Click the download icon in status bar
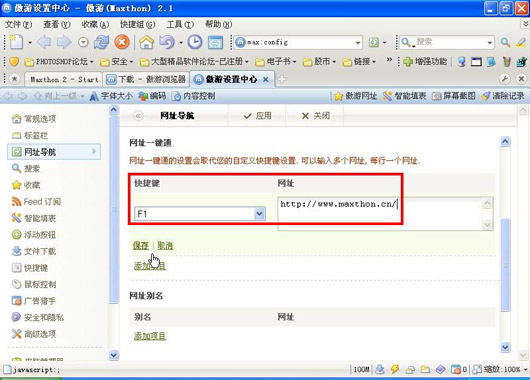This screenshot has width=530, height=380. pyautogui.click(x=380, y=369)
